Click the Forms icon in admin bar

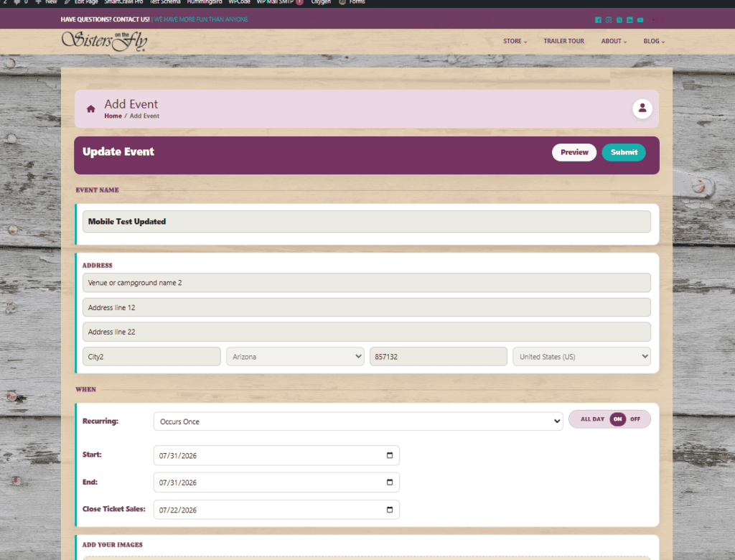pos(342,2)
